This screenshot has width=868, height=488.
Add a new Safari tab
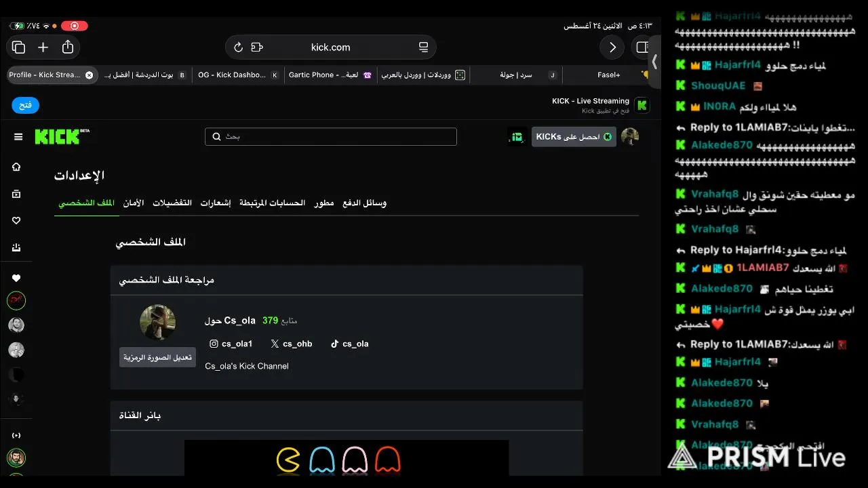[43, 47]
